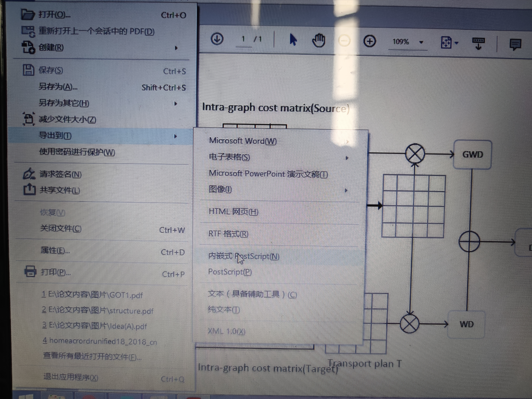Screen dimensions: 532x399
Task: Select 内嵌式 PostScript export item
Action: [244, 256]
